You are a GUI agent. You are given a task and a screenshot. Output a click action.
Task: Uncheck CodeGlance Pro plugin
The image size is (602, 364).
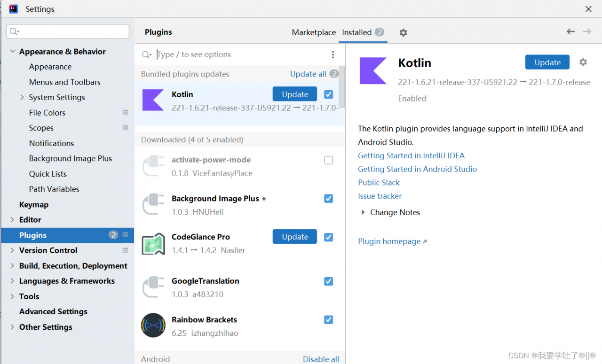pyautogui.click(x=329, y=237)
